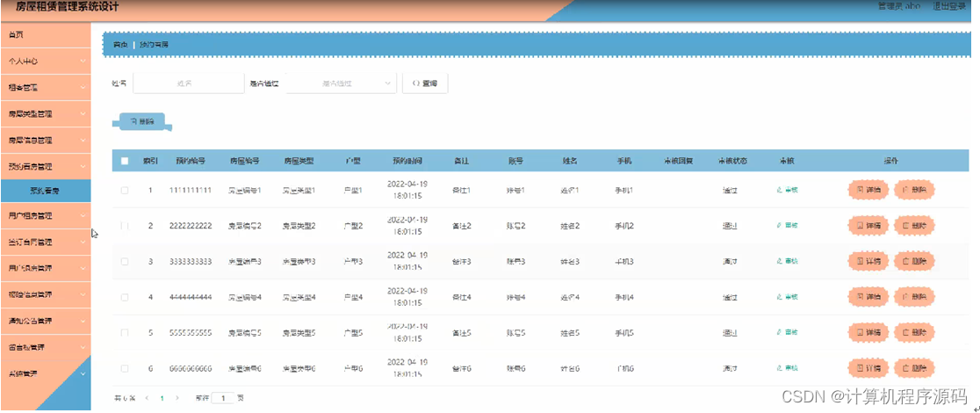Screen dimensions: 980x413
Task: Check the checkbox for row 2
Action: (x=125, y=226)
